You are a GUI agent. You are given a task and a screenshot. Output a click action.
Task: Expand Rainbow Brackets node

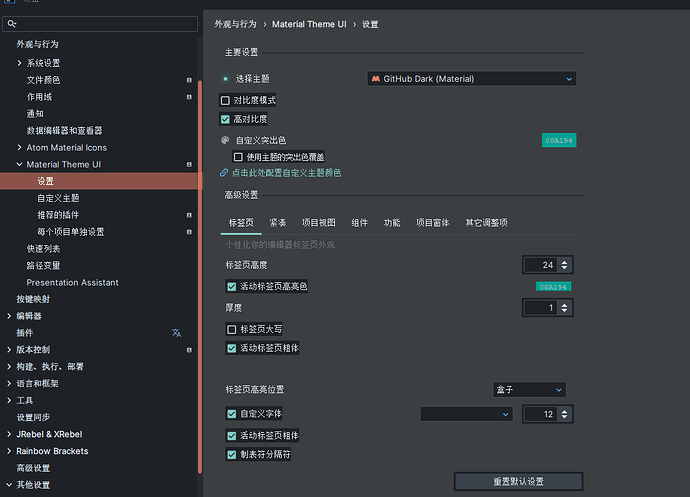pos(9,451)
